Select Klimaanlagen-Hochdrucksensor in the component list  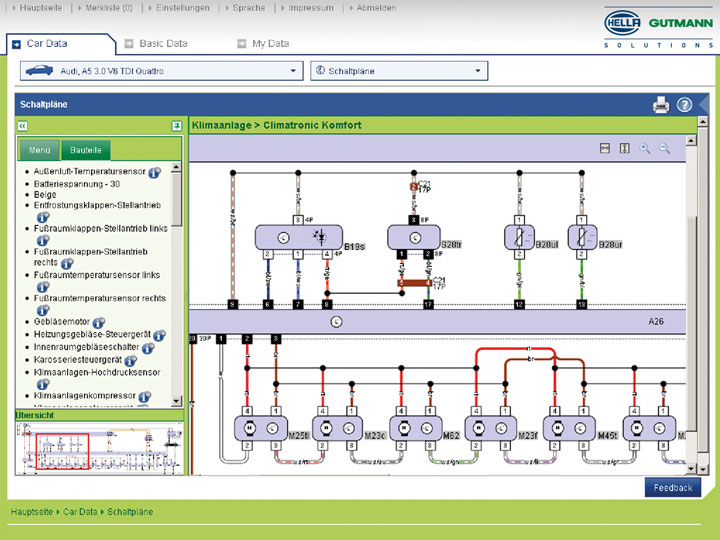point(96,371)
